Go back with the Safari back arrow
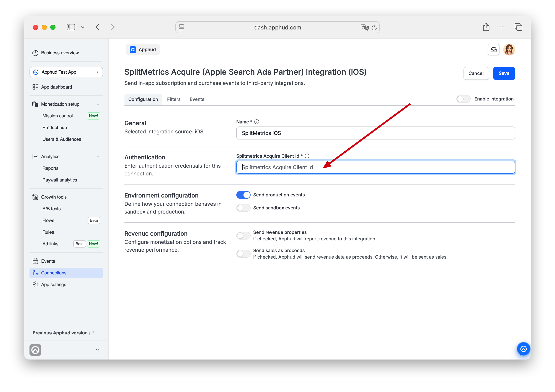This screenshot has height=392, width=555. pos(98,27)
